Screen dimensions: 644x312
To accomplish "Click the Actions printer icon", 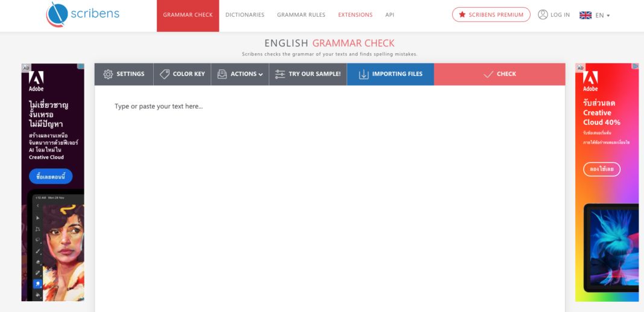I will (222, 74).
